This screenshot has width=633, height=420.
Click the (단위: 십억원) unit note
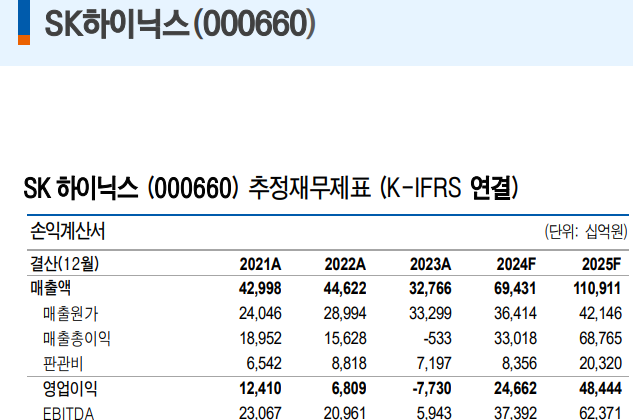pyautogui.click(x=585, y=232)
